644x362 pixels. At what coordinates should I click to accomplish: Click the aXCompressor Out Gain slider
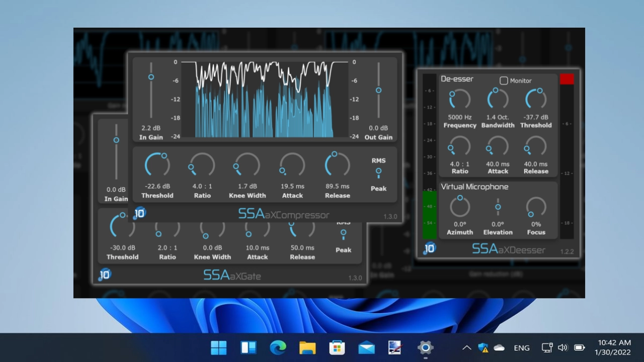tap(378, 90)
